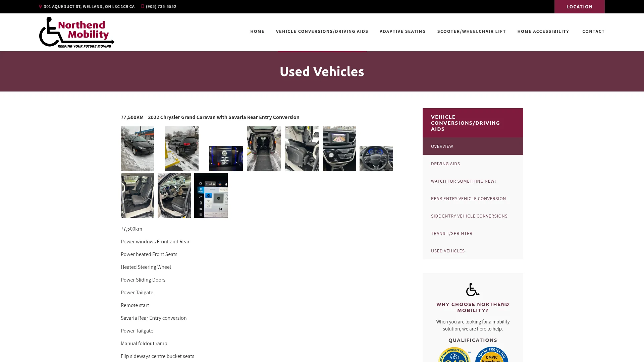This screenshot has height=362, width=644.
Task: Click the 'Heated Steering Wheel' text
Action: click(x=146, y=267)
